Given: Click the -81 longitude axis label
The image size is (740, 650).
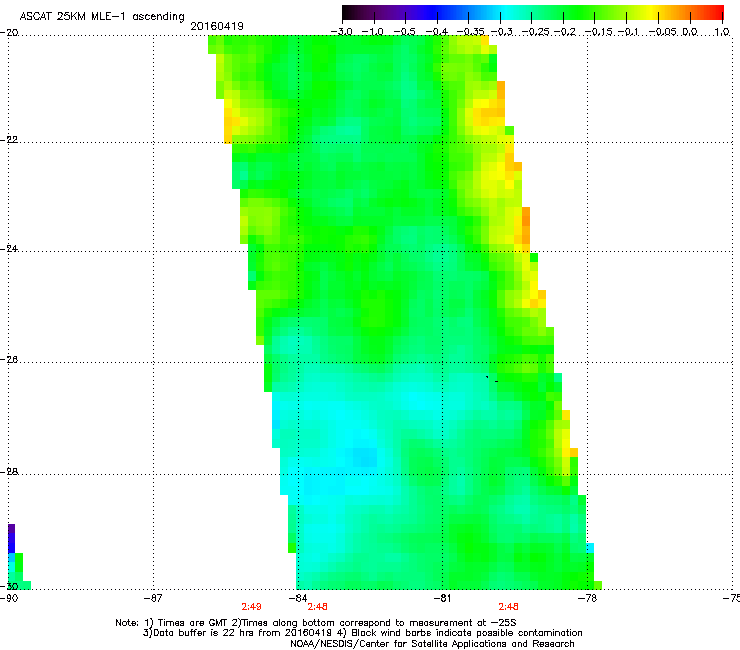Looking at the screenshot, I should 442,598.
